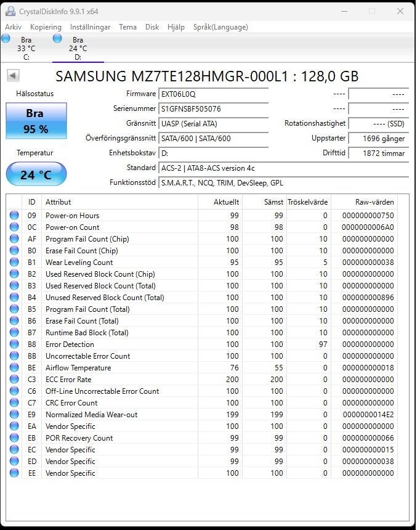Click the 24 °C temperature indicator
Image resolution: width=420 pixels, height=530 pixels.
coord(36,174)
